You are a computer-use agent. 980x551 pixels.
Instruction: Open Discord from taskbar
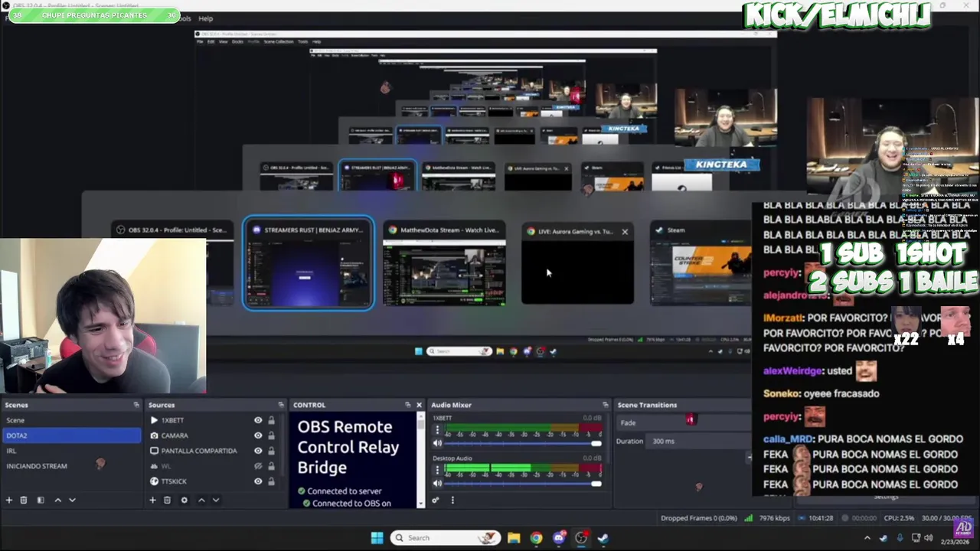[559, 538]
